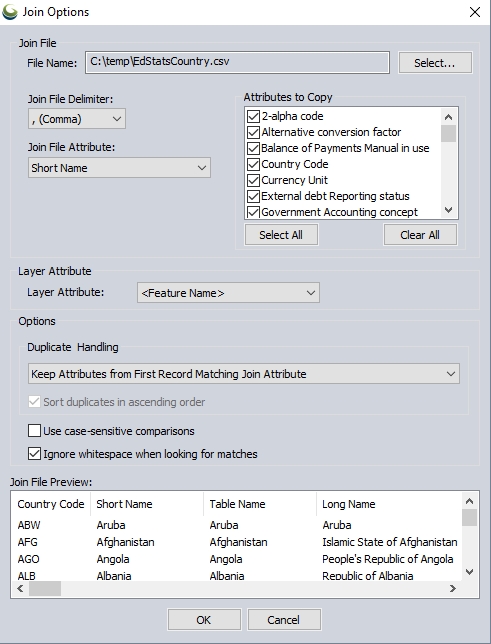Uncheck the 2-alpha code attribute
This screenshot has width=491, height=644.
(x=253, y=116)
